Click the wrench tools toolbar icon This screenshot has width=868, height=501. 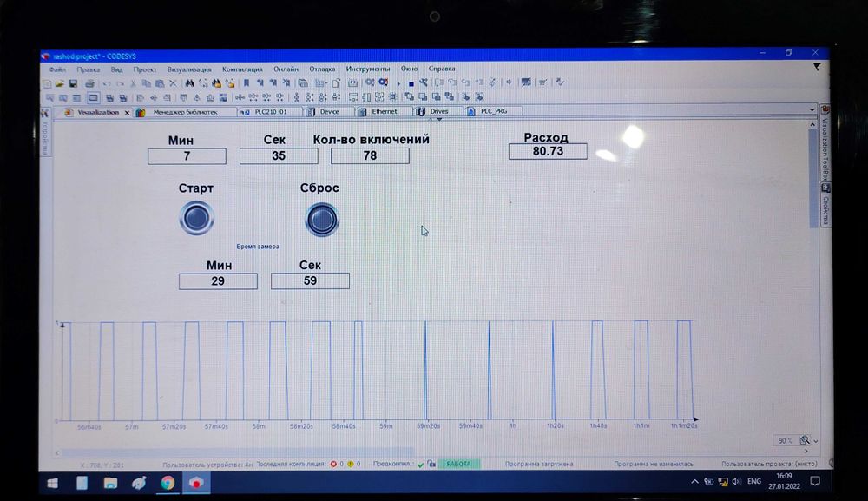point(424,82)
